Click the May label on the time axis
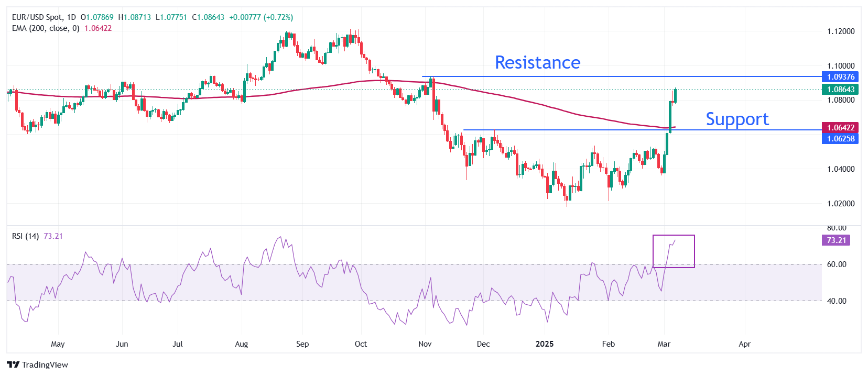 click(58, 344)
